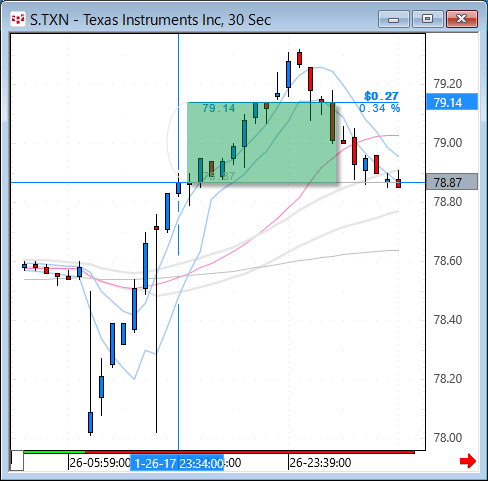Image resolution: width=488 pixels, height=481 pixels.
Task: Click the 79.14 label inside green box
Action: coord(219,108)
